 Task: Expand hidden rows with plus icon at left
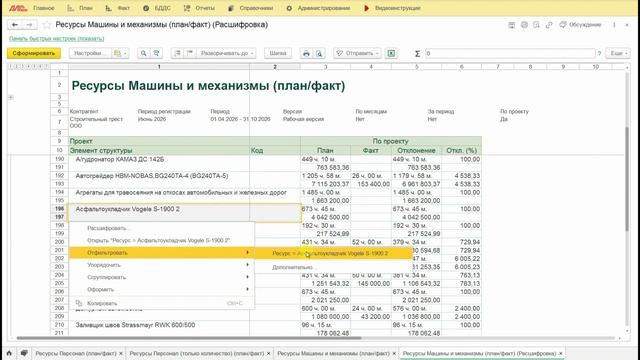coord(11,97)
